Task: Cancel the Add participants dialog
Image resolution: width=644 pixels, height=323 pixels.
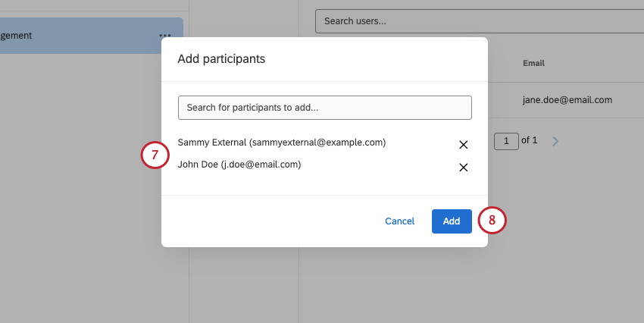Action: (399, 221)
